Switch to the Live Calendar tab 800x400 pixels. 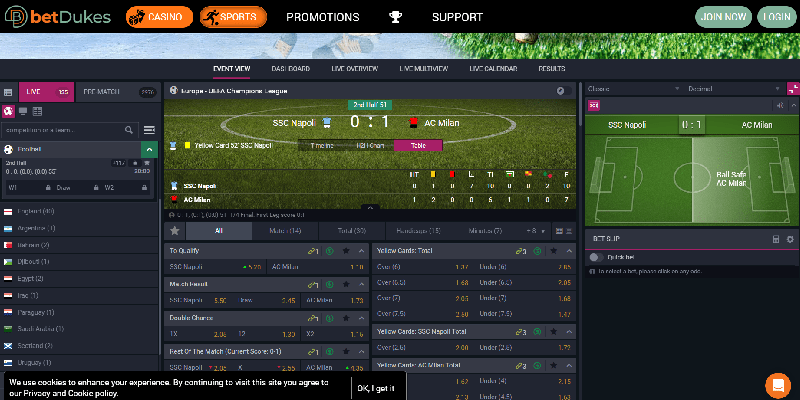(493, 69)
